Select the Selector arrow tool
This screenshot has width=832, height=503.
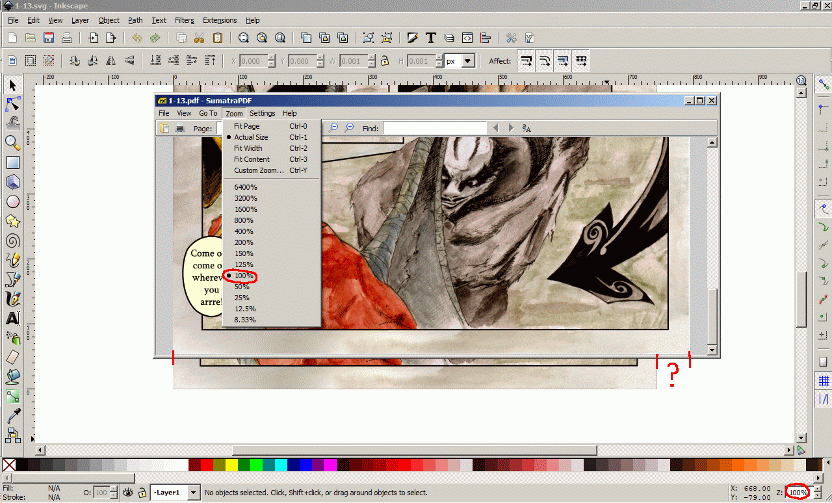click(x=13, y=85)
